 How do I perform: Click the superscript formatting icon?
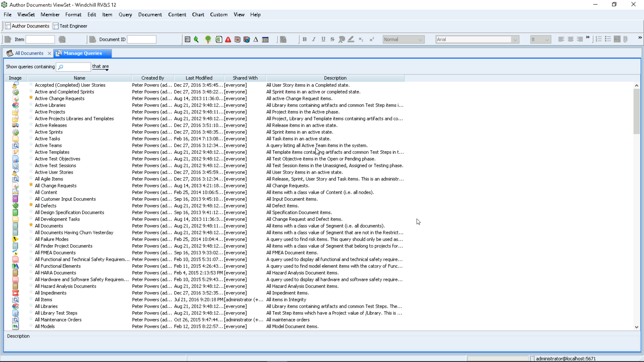[x=372, y=40]
